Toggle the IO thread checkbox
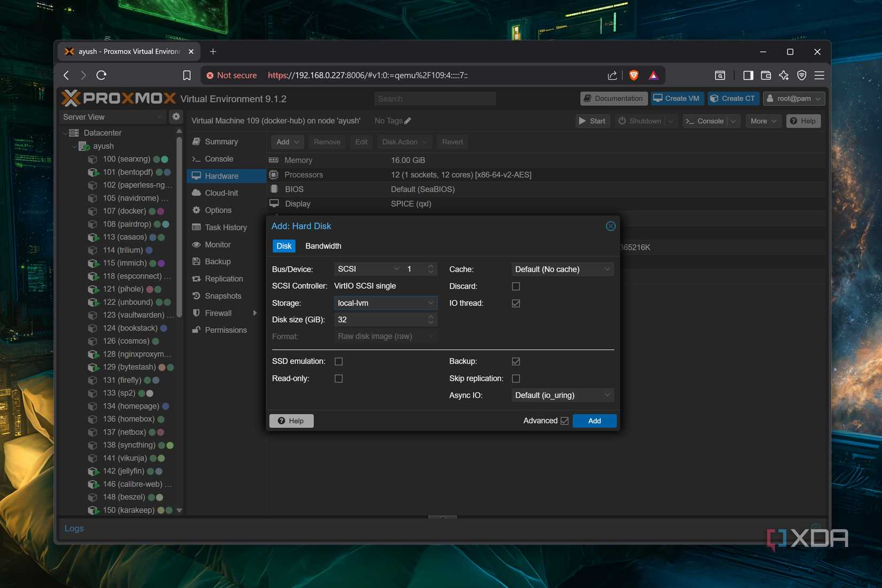This screenshot has height=588, width=882. tap(516, 303)
